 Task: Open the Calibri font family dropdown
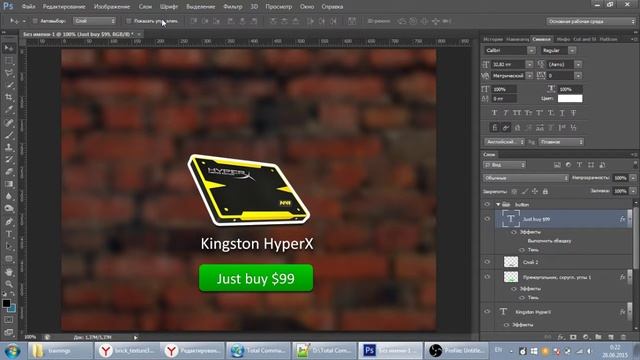[x=531, y=50]
